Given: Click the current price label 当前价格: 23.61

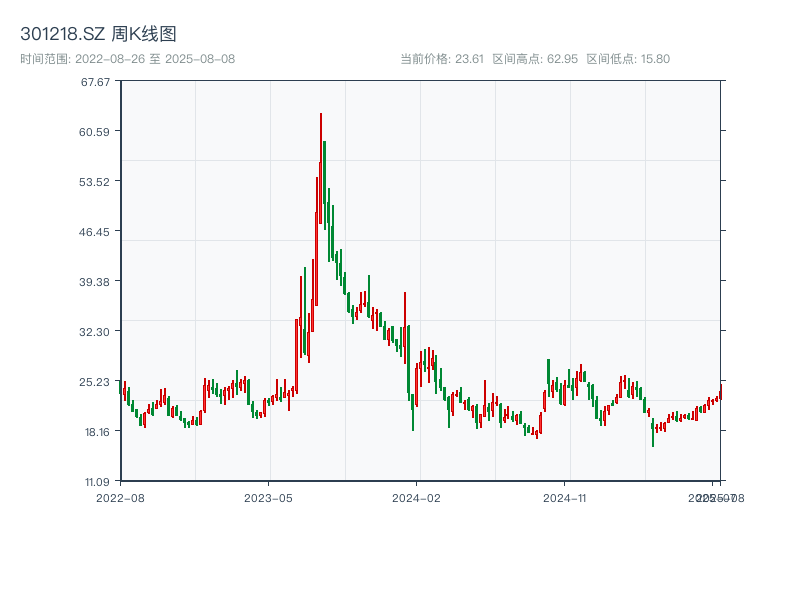Looking at the screenshot, I should click(442, 59).
